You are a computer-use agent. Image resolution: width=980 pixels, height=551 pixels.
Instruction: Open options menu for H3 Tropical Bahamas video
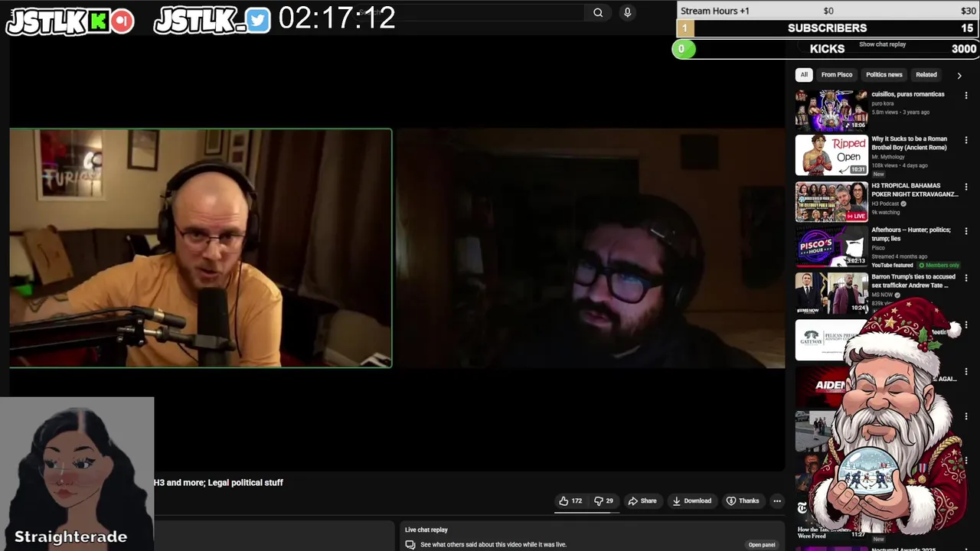tap(966, 187)
